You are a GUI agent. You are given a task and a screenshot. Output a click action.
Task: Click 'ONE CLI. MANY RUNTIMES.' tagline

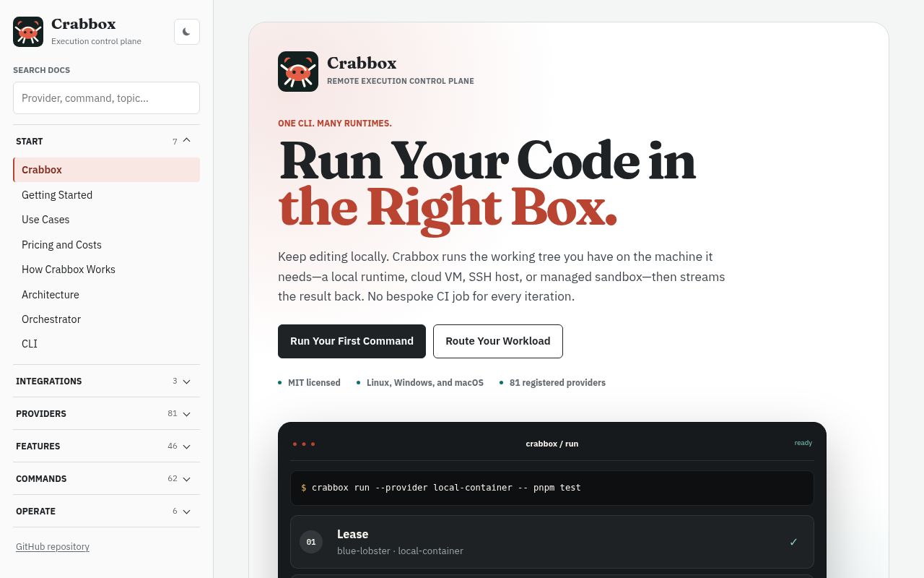335,124
